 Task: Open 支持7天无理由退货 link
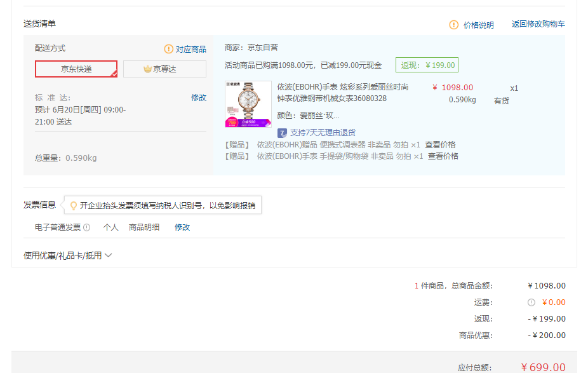pyautogui.click(x=323, y=132)
